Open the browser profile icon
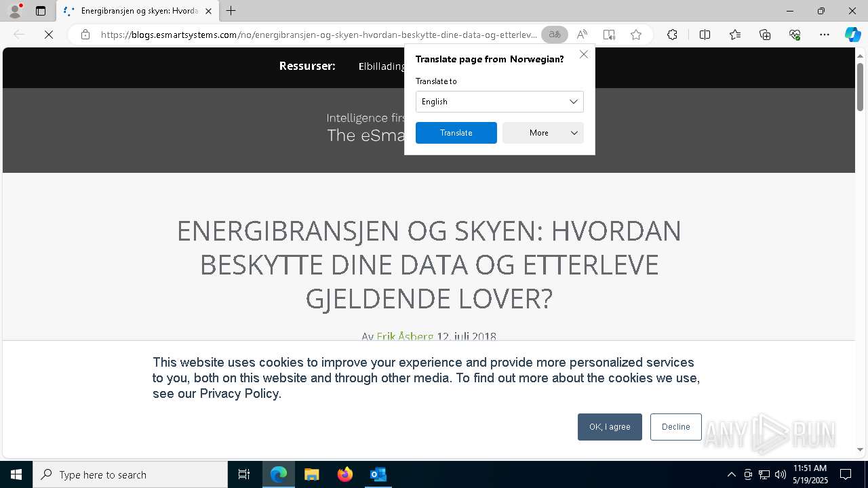Viewport: 868px width, 488px height. point(14,11)
